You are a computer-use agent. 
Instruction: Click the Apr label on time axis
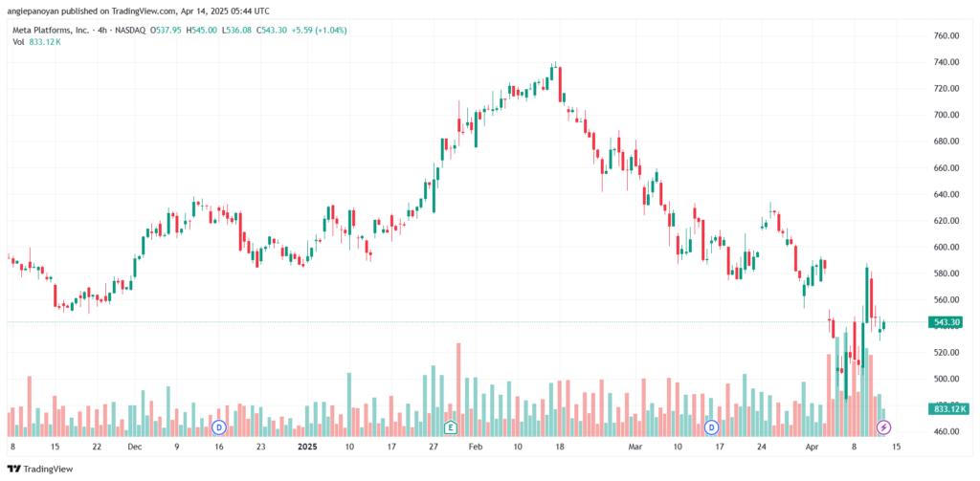pos(812,448)
